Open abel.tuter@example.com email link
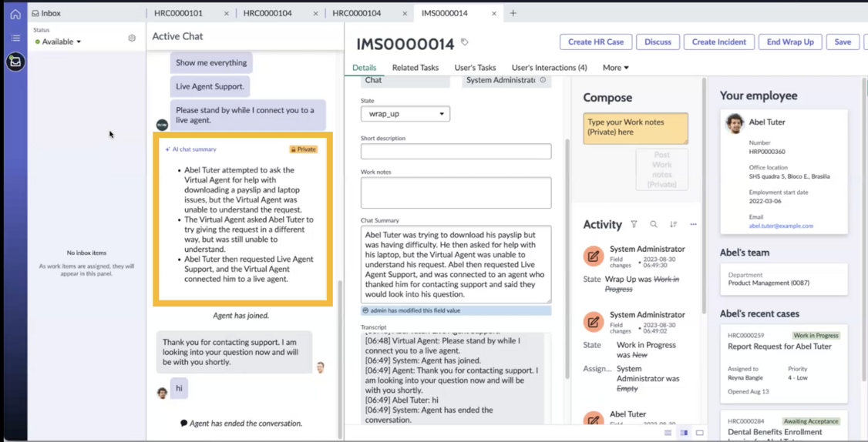This screenshot has height=442, width=868. coord(781,226)
